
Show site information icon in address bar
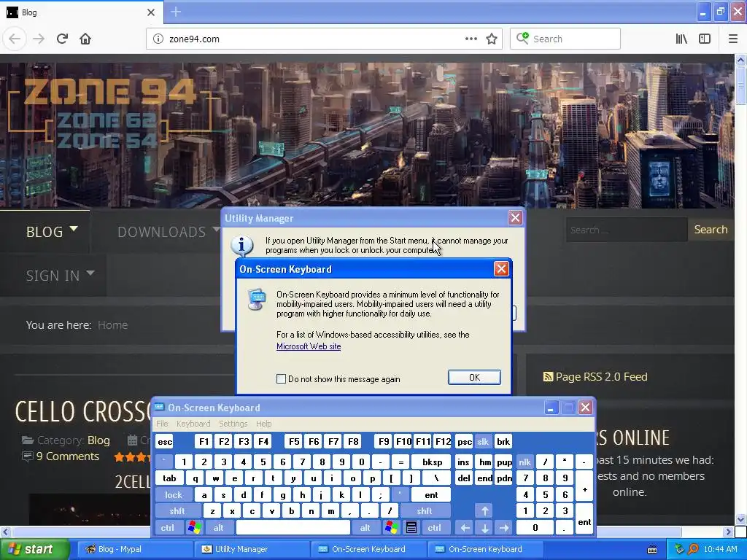pos(158,39)
